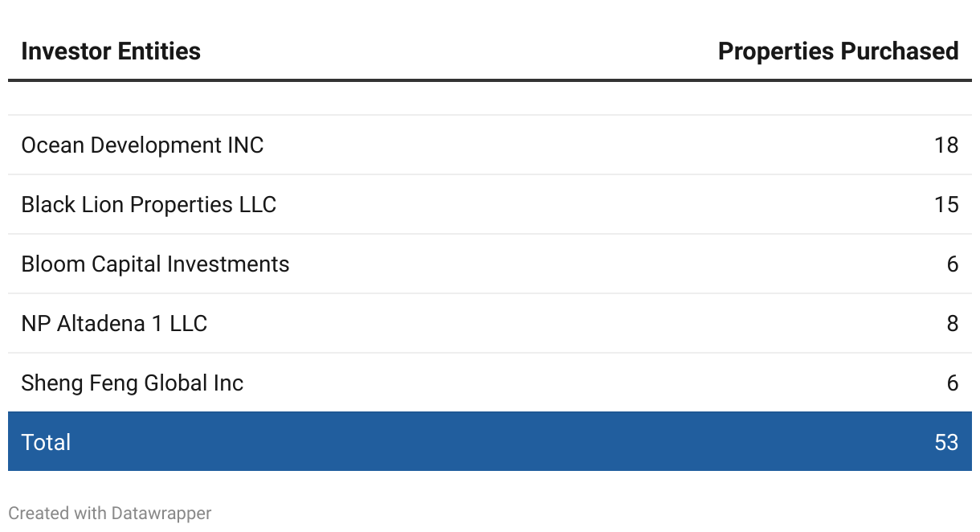The height and width of the screenshot is (532, 980).
Task: Select the Bloom Capital Investments row
Action: [x=490, y=264]
